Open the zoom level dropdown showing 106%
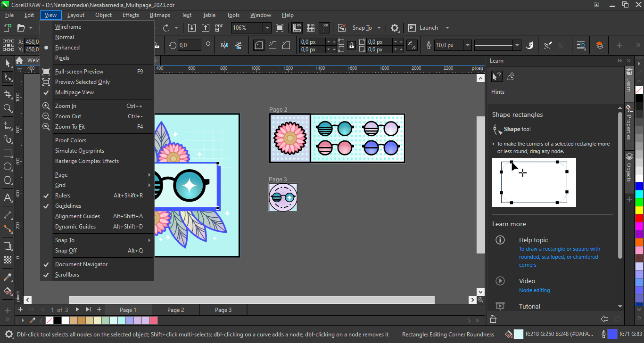 click(267, 28)
